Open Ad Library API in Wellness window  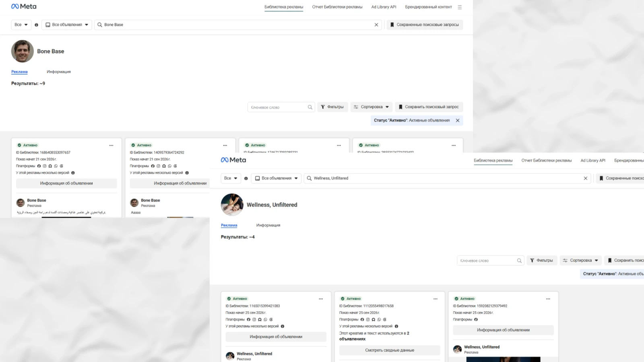tap(593, 160)
